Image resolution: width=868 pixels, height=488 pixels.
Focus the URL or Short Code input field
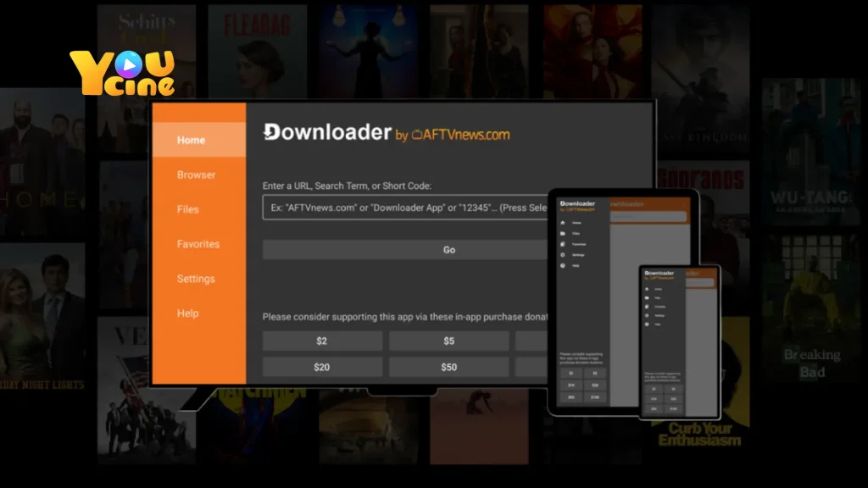tap(404, 208)
